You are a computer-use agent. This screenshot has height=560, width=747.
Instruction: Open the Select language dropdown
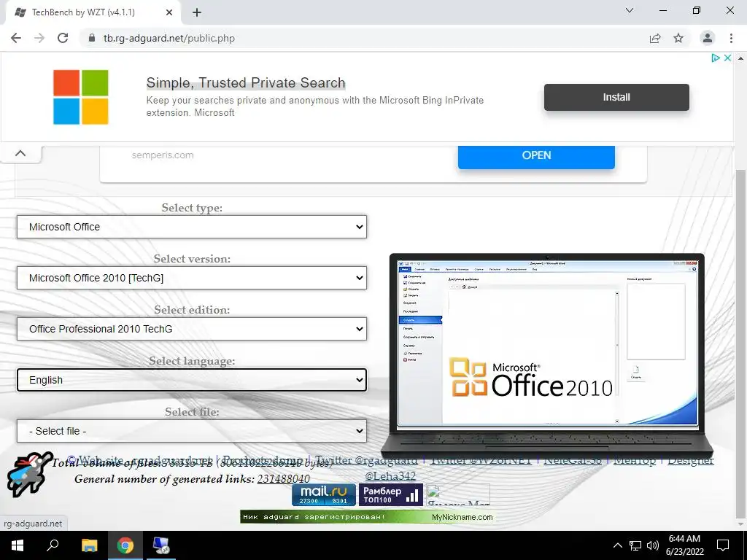[x=192, y=380]
